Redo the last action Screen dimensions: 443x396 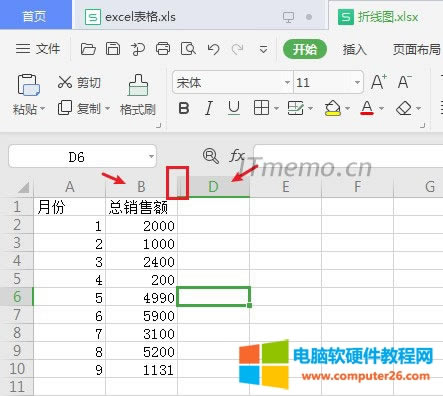237,50
